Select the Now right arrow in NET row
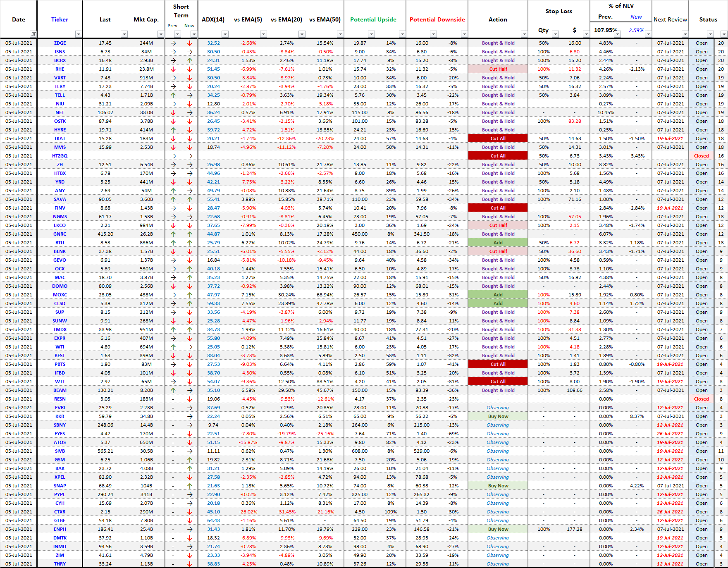Image resolution: width=728 pixels, height=568 pixels. click(x=190, y=112)
